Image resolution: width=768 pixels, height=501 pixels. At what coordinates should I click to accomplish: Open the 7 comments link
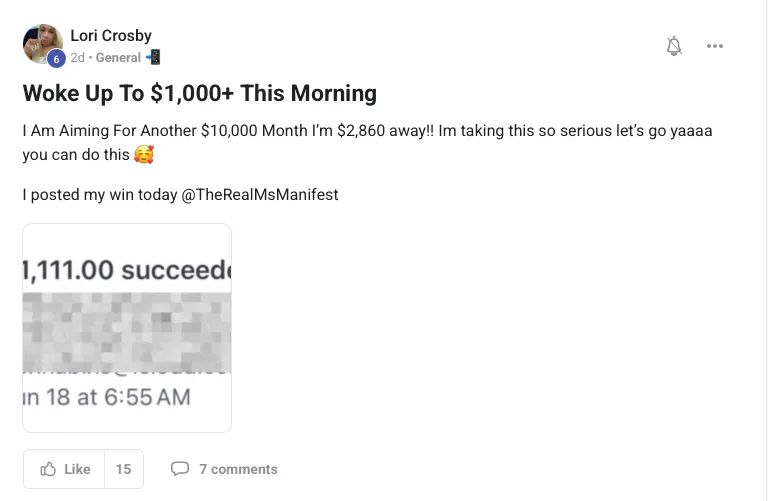click(x=238, y=469)
